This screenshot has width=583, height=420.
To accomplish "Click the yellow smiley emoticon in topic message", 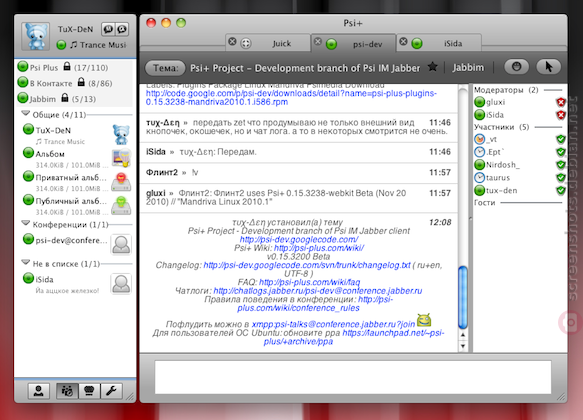I will 424,320.
